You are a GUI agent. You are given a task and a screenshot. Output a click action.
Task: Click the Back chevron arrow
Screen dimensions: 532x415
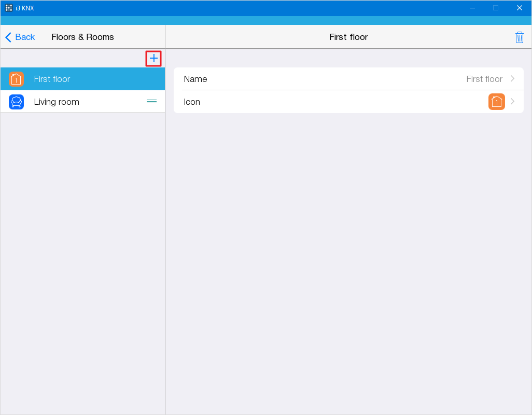click(x=8, y=37)
